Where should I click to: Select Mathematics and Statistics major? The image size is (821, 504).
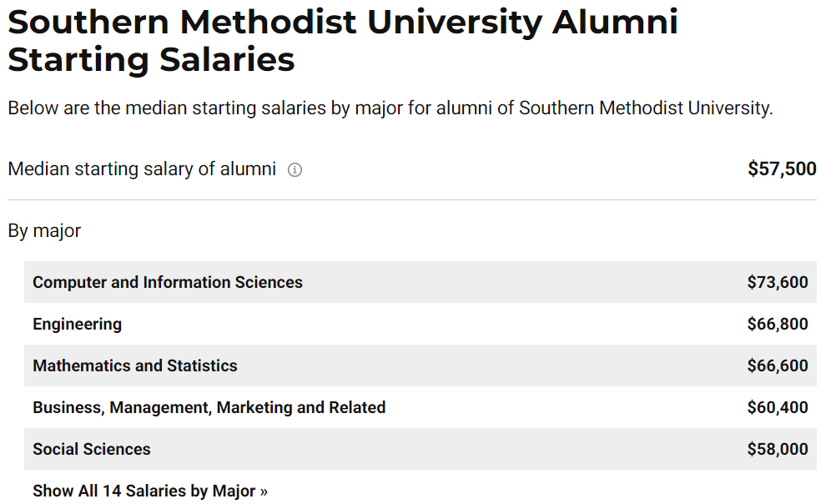[134, 365]
